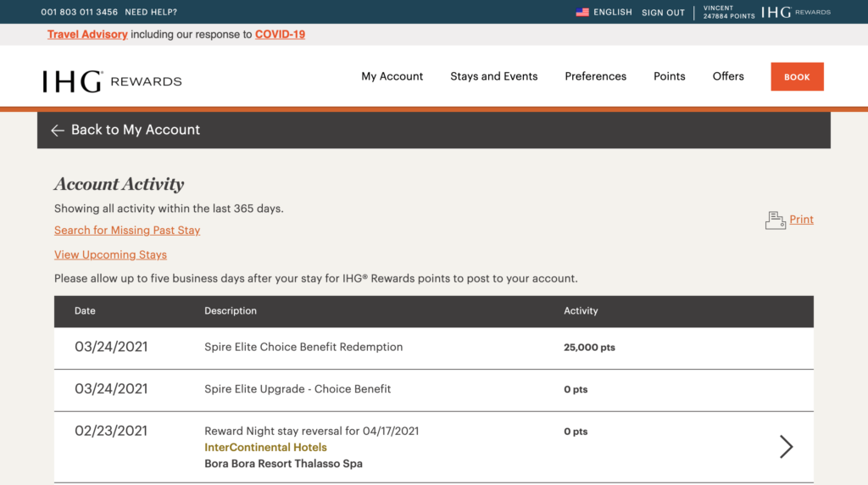Screen dimensions: 868x485
Task: Click the printer icon
Action: [x=775, y=220]
